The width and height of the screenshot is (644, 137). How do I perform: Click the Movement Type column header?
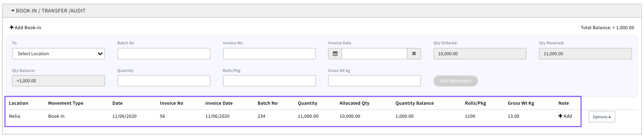66,103
